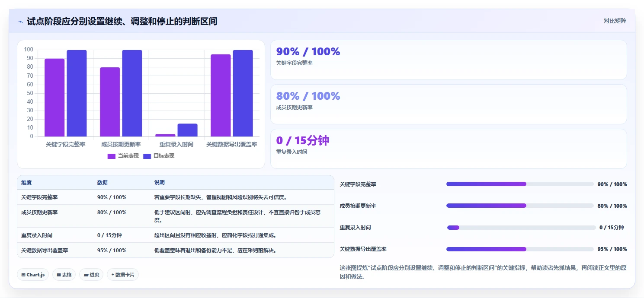Click the 重复录入时间 x-axis label in chart
644x298 pixels.
point(176,144)
